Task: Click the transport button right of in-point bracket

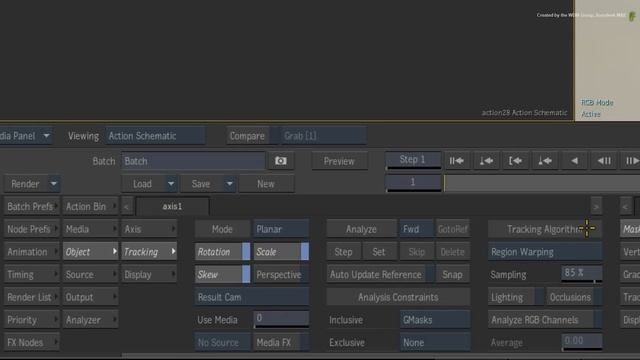Action: click(x=544, y=161)
